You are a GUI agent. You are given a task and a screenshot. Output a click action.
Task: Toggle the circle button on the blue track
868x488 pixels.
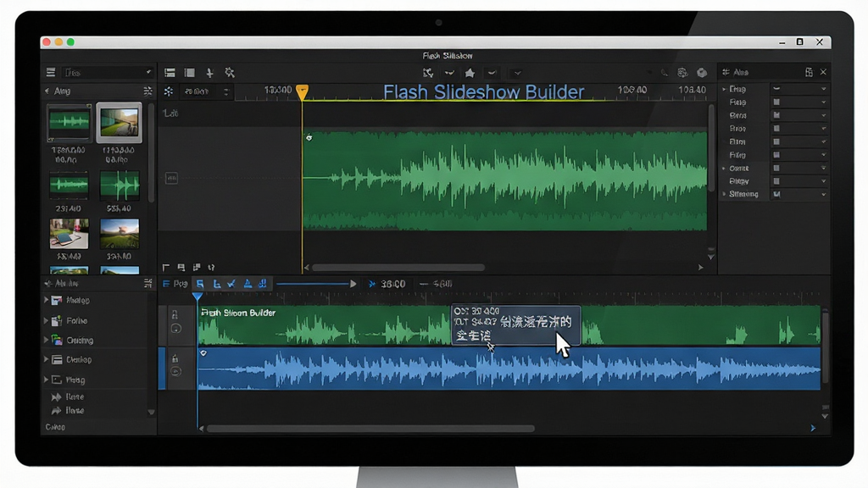click(176, 372)
